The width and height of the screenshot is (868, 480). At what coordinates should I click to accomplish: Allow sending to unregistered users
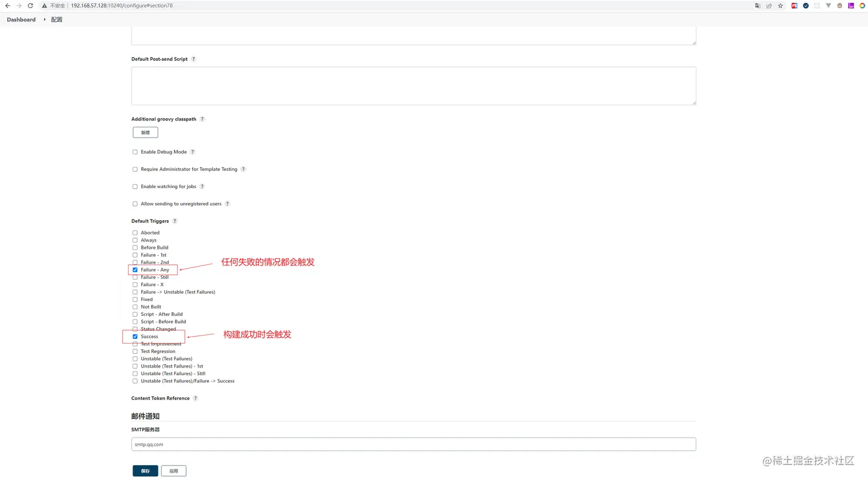pyautogui.click(x=135, y=204)
